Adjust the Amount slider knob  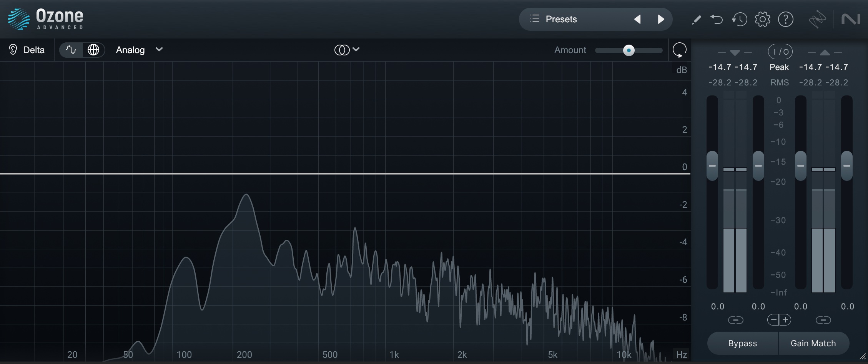[629, 50]
